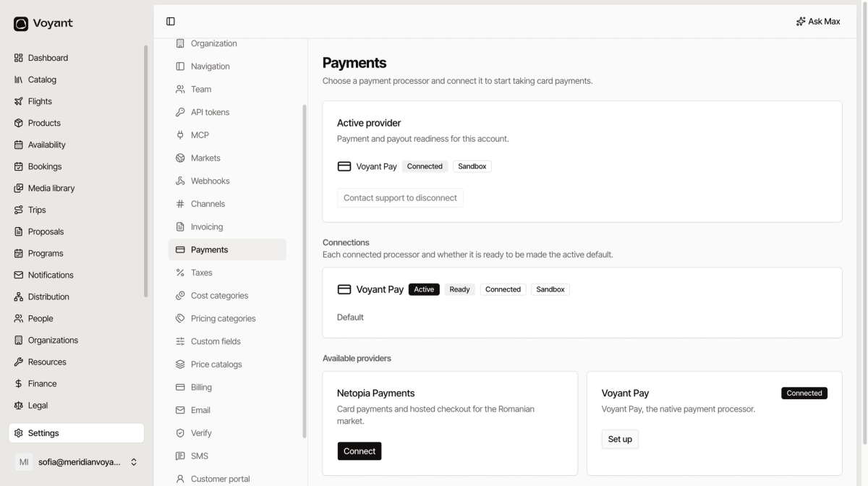Click the API tokens key icon
Image resolution: width=868 pixels, height=486 pixels.
(180, 112)
